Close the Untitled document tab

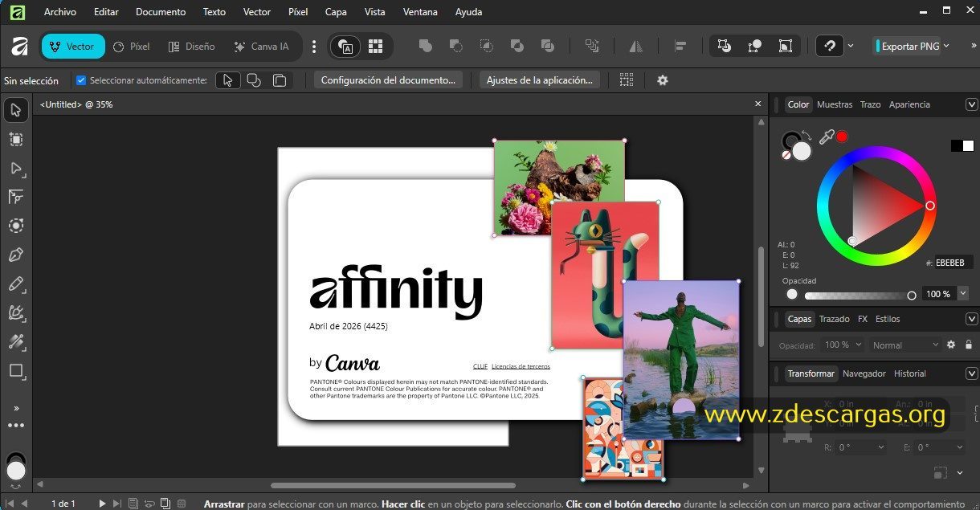point(757,104)
